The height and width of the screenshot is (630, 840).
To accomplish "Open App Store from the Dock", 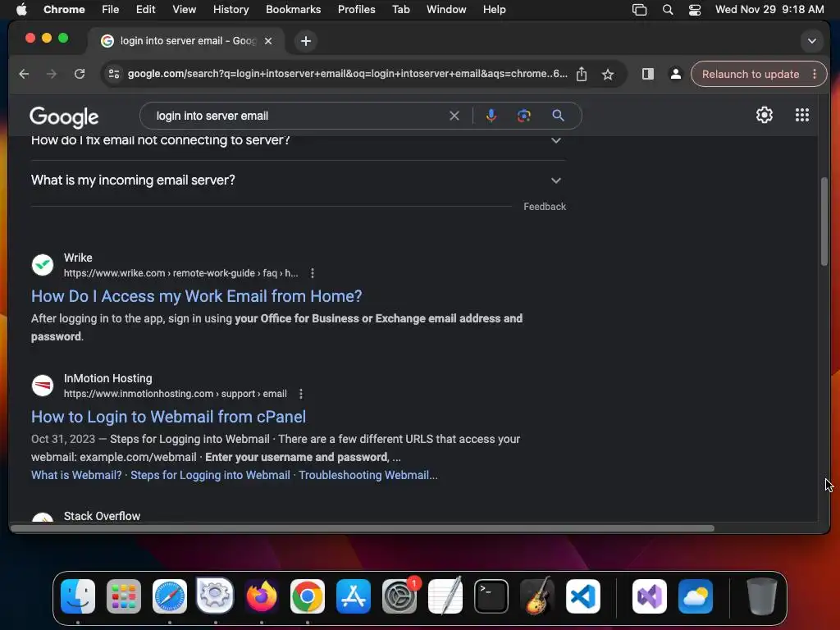I will [354, 596].
